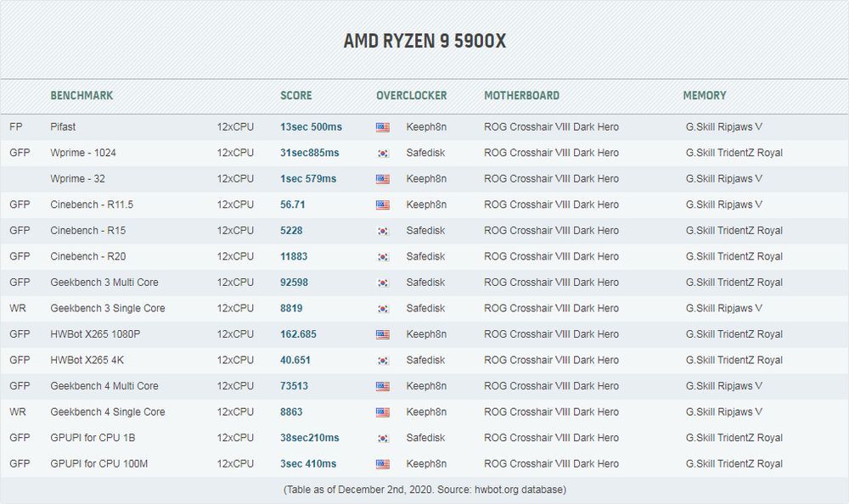The width and height of the screenshot is (849, 504).
Task: Click Keeph8n in the Cinebench - R11.5 row
Action: tap(426, 205)
